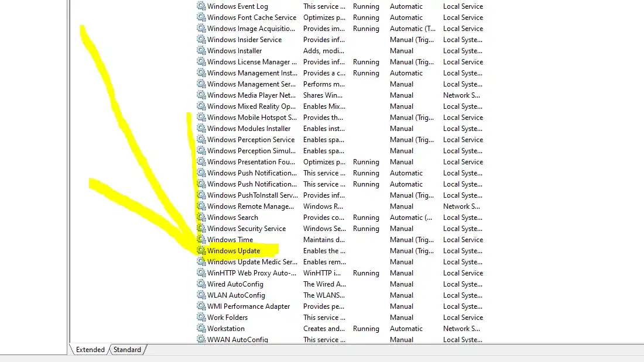Select the Workstation service name
This screenshot has width=644, height=362.
coord(226,328)
